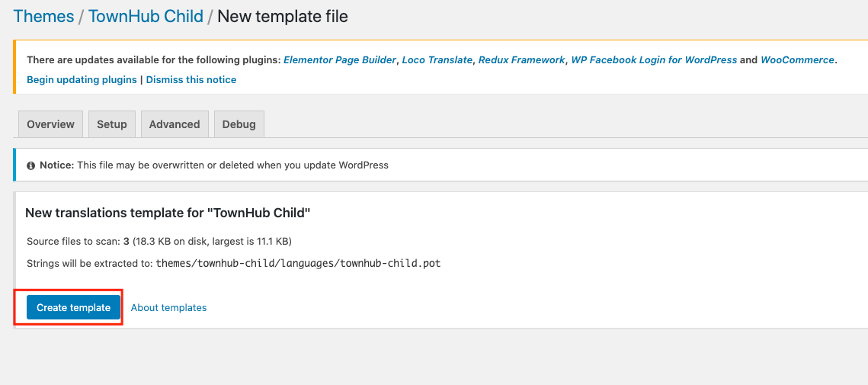Click the townhub-child.pot file path text
The width and height of the screenshot is (868, 385).
(x=299, y=263)
